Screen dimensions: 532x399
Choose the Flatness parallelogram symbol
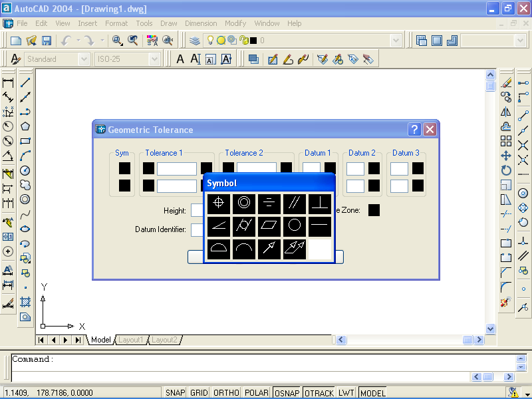click(269, 226)
